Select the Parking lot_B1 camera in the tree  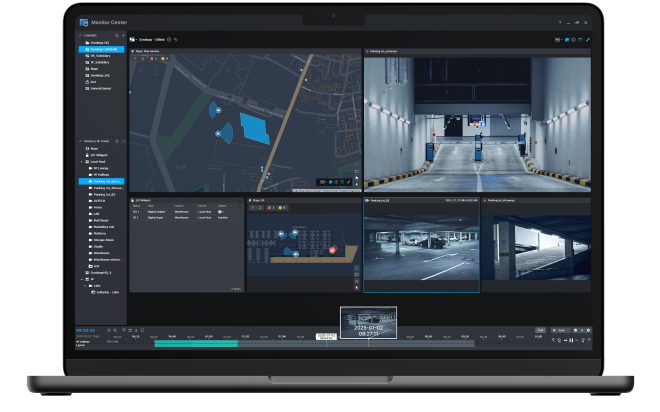coord(102,194)
